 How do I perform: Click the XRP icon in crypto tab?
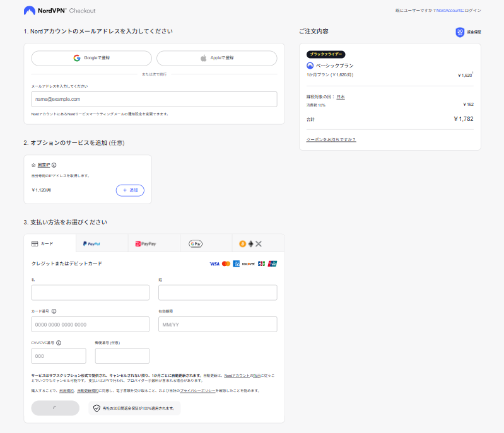coord(259,244)
